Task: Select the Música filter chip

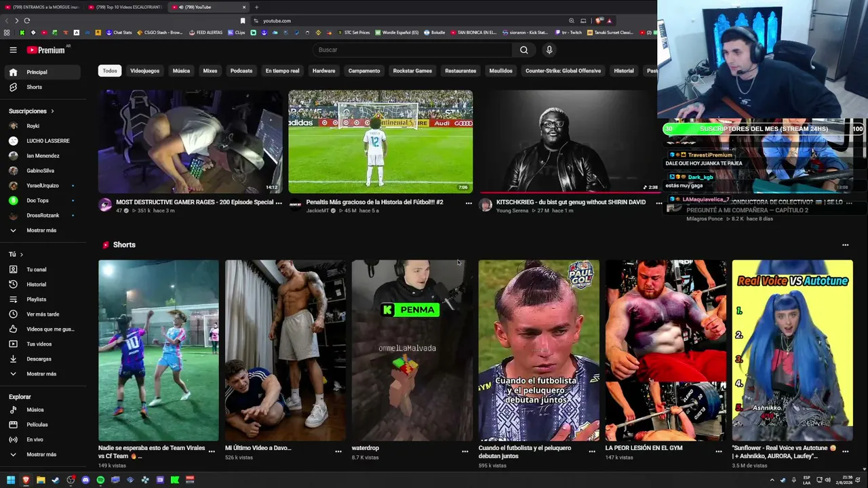Action: (181, 70)
